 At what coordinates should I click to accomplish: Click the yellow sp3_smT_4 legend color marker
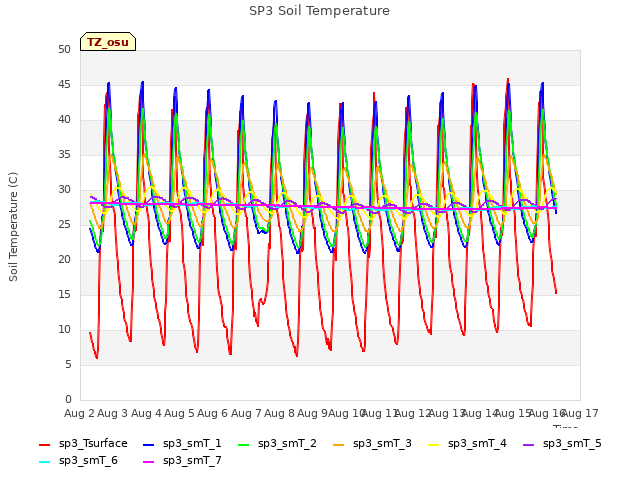[433, 444]
